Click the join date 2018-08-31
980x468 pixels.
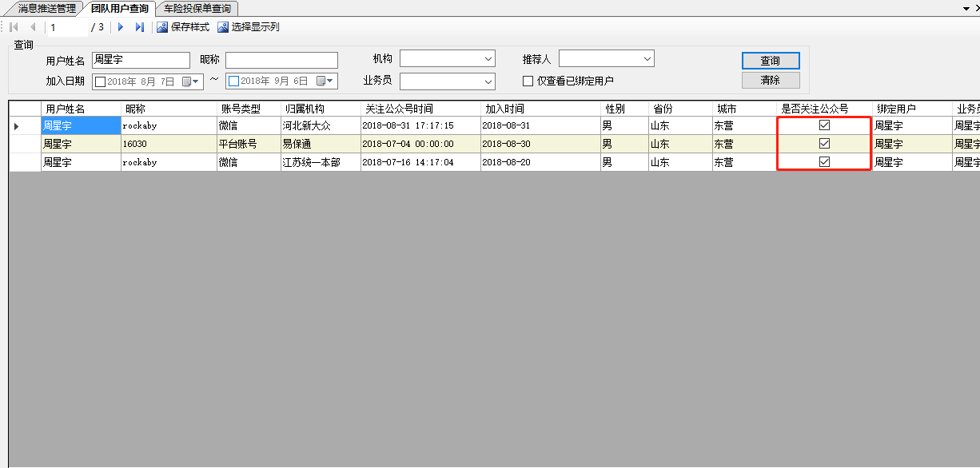pos(541,126)
